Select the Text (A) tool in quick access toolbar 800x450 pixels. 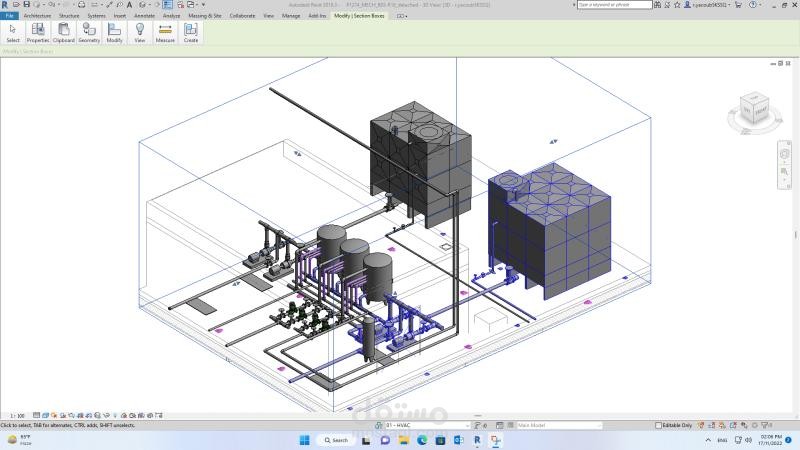129,5
